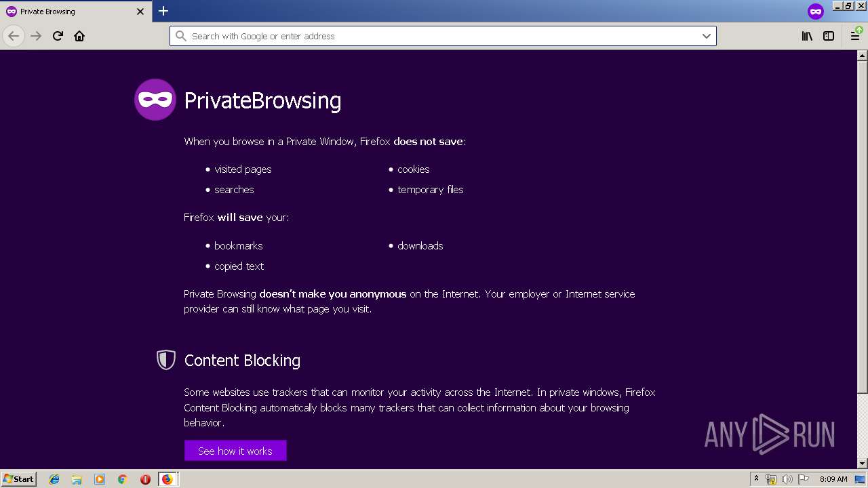Show sidebars with the sidebar icon
Viewport: 868px width, 488px height.
[829, 36]
